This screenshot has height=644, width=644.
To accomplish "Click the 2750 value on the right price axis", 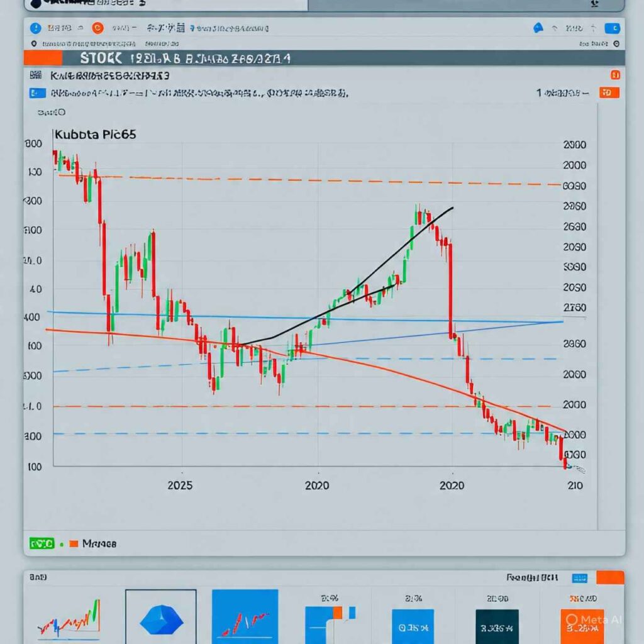I will pos(575,308).
